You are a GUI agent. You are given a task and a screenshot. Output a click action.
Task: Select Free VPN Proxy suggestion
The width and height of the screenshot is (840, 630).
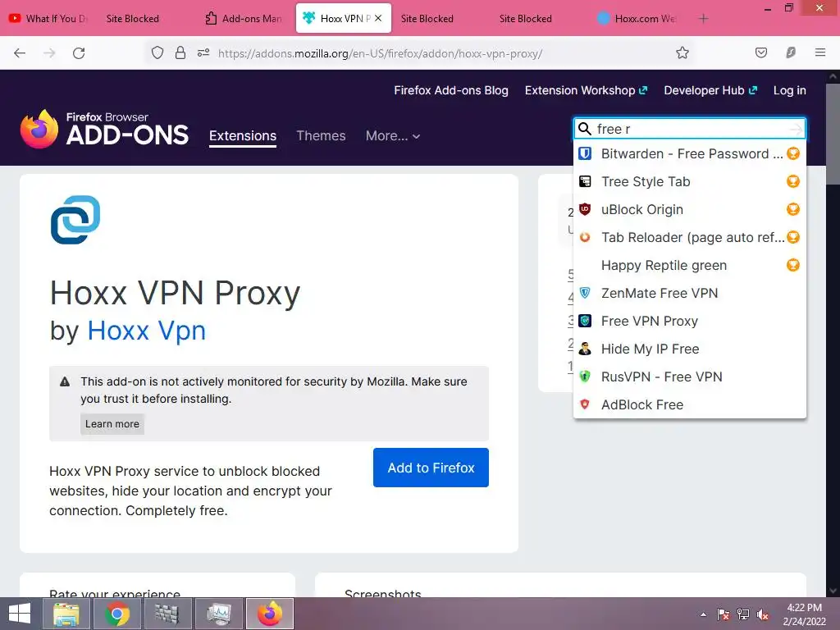click(689, 321)
